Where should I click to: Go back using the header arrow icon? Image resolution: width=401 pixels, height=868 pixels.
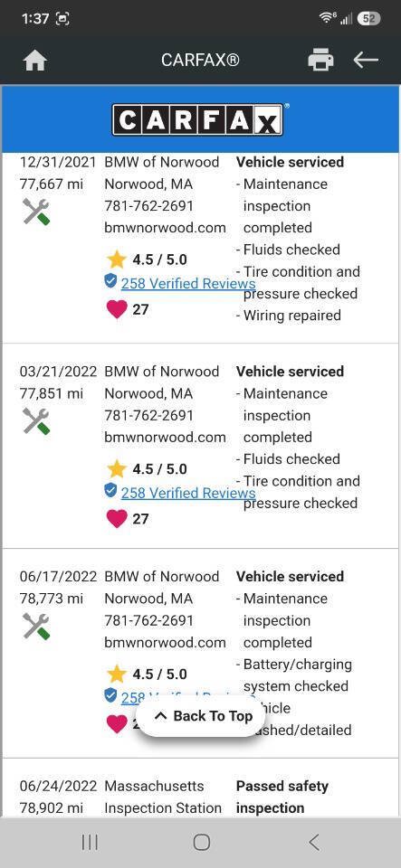tap(366, 60)
